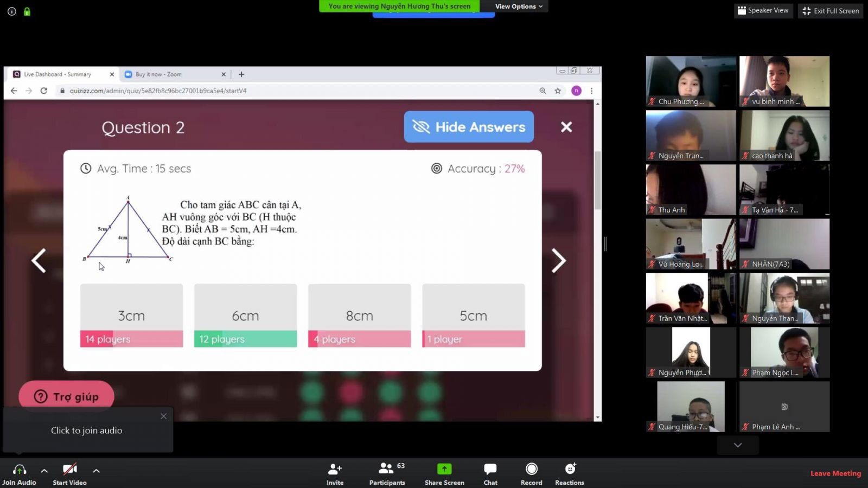Click the Invite icon in Zoom toolbar
868x488 pixels.
pos(335,470)
